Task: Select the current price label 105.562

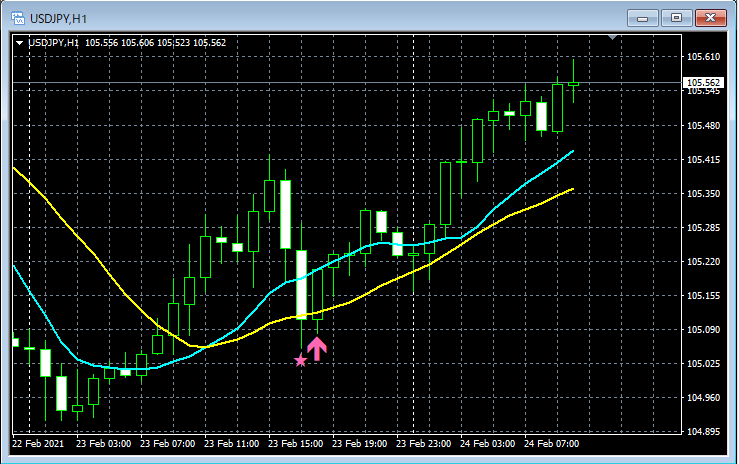Action: [703, 82]
